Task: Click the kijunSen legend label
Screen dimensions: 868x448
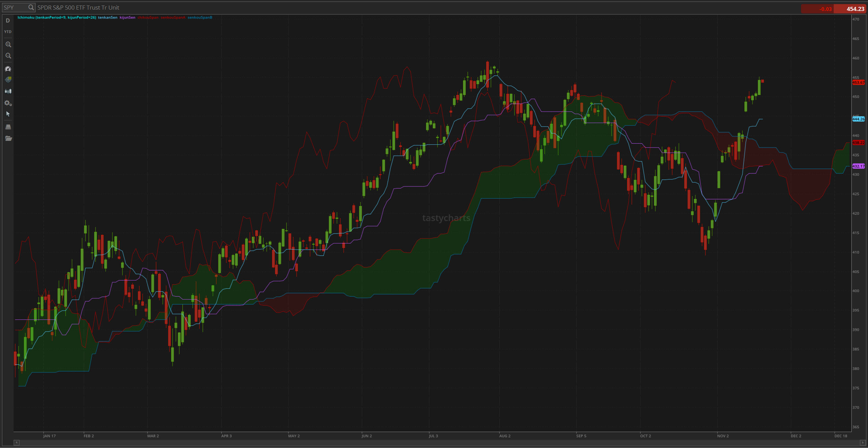Action: tap(127, 17)
